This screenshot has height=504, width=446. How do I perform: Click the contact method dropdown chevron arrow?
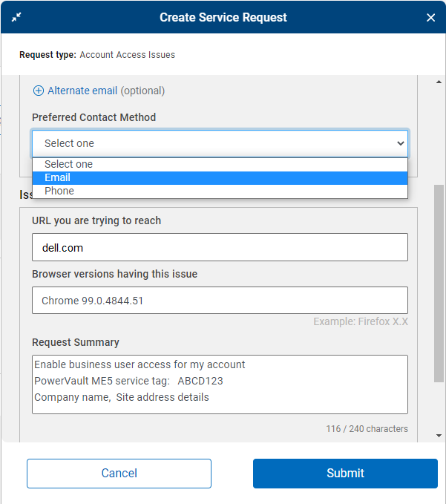tap(401, 143)
